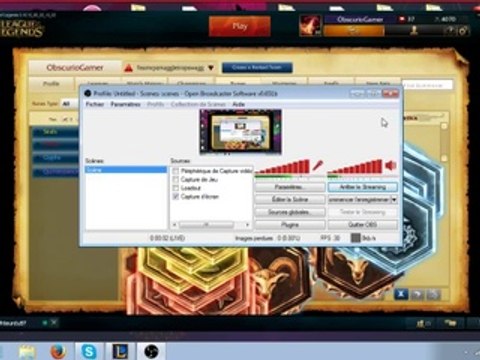Close the chat tab in League bottom bar
480x360 pixels.
tap(54, 322)
